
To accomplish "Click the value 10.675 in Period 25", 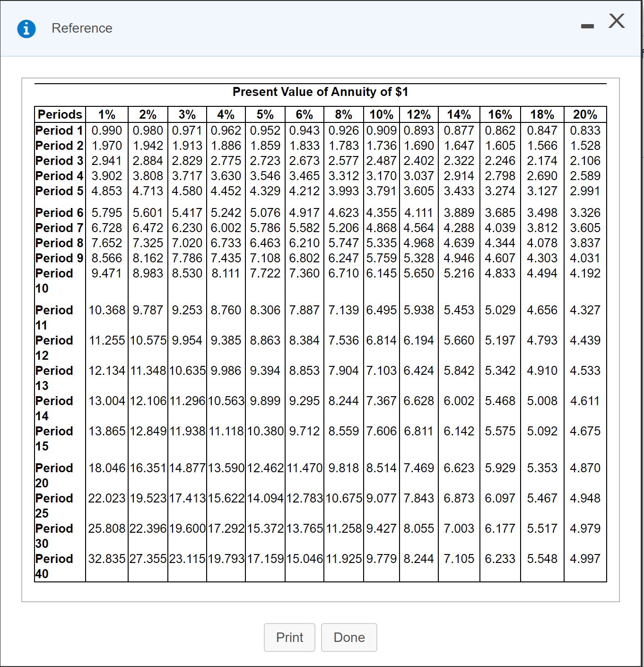I will [344, 498].
